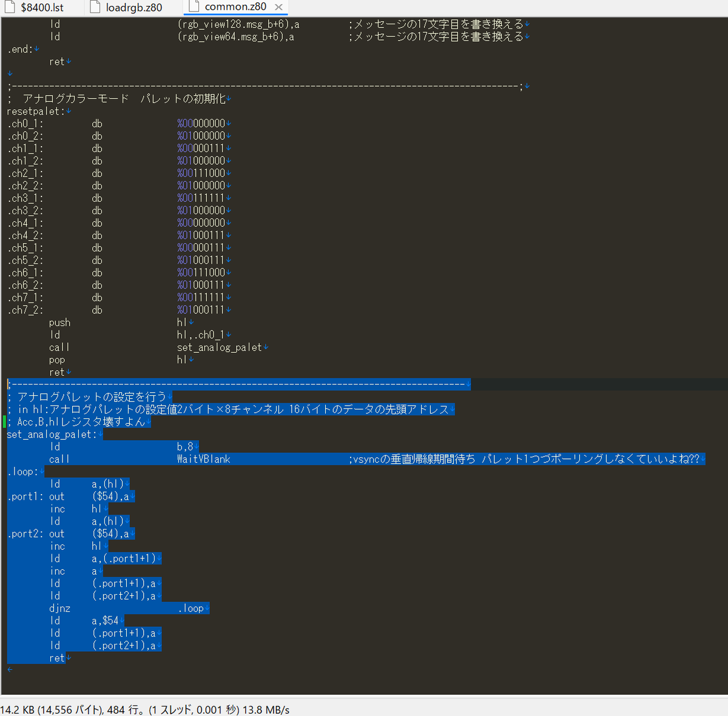The image size is (728, 716).
Task: Click the .port2: label
Action: click(25, 534)
